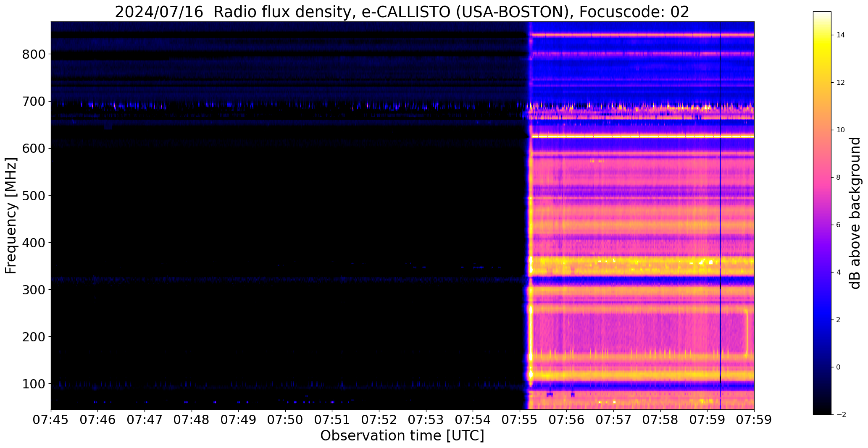Click the 07:46 time tick label
This screenshot has height=448, width=868.
tap(98, 420)
